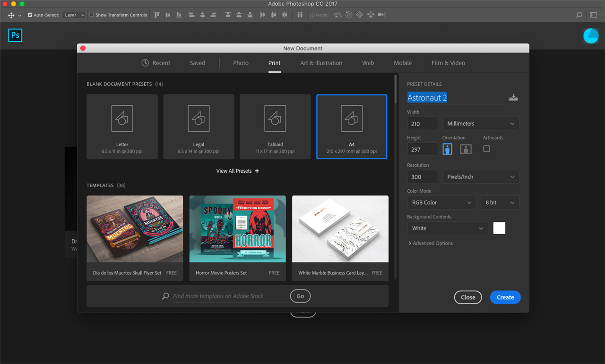605x364 pixels.
Task: Click Distribute Vertical Centers icon
Action: click(239, 15)
